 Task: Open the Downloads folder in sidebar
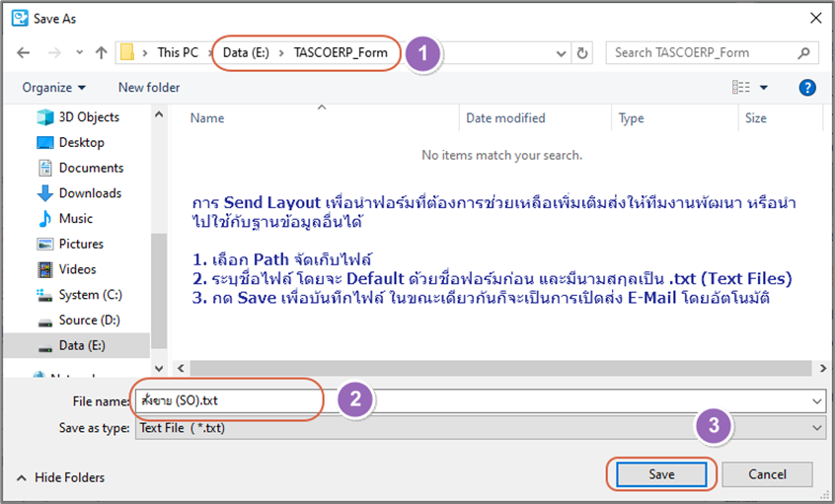[x=90, y=193]
